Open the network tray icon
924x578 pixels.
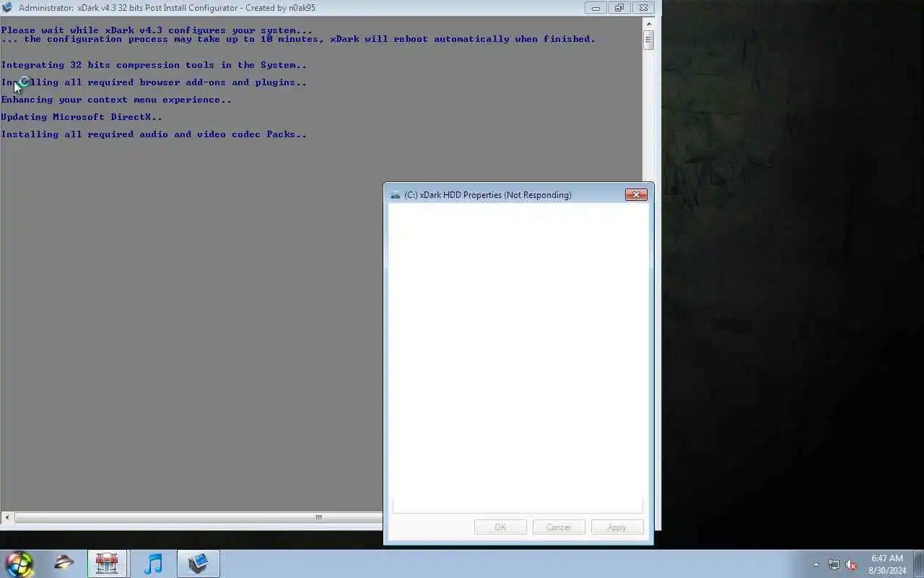click(834, 565)
